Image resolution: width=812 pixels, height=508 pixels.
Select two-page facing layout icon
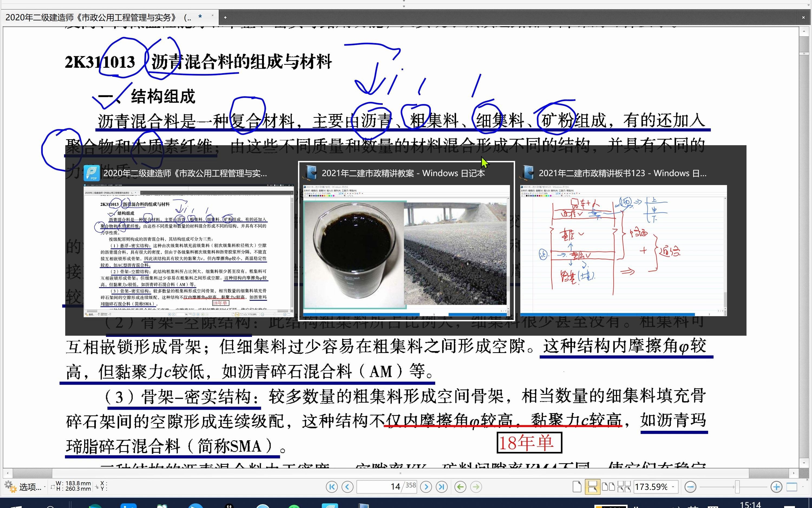[608, 487]
